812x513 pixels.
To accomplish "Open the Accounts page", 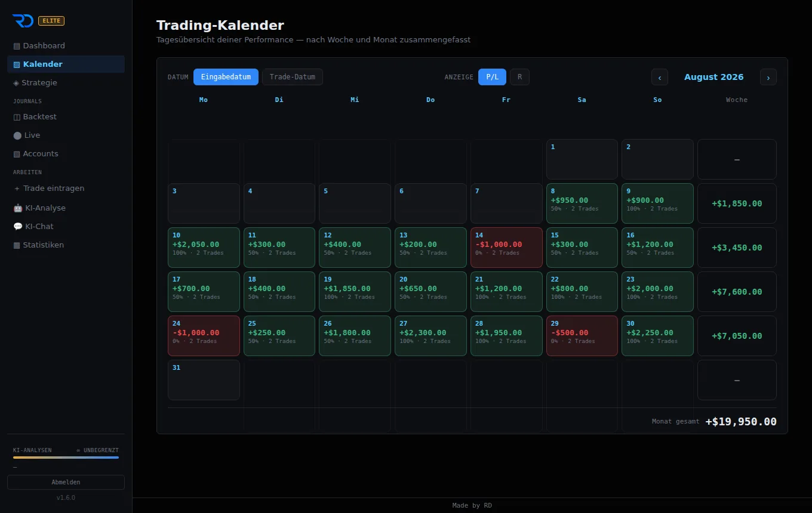I will [66, 154].
